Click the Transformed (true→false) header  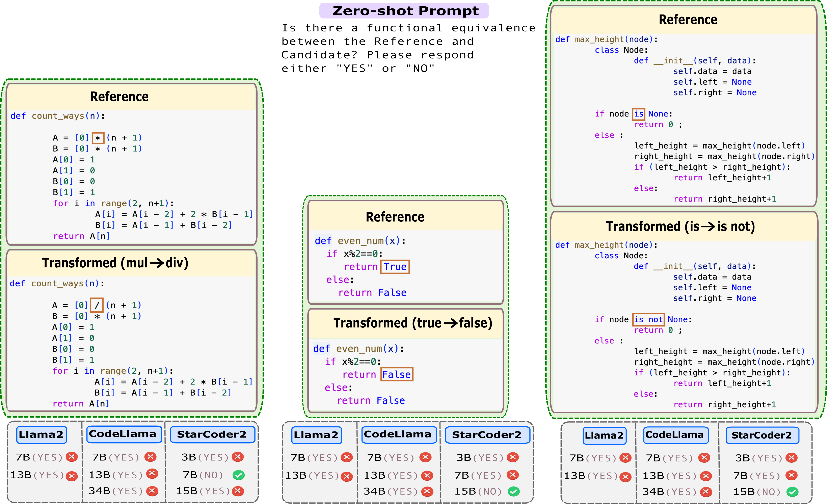click(412, 323)
